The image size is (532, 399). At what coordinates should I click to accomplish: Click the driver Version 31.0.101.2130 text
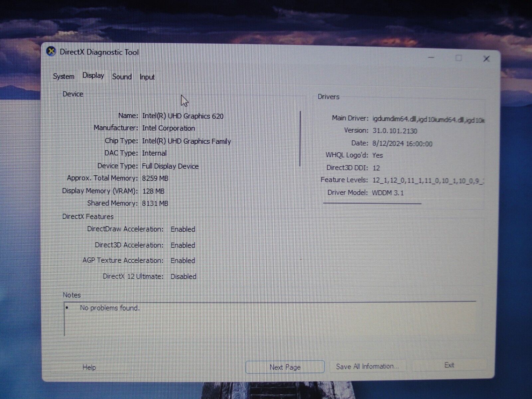coord(395,131)
